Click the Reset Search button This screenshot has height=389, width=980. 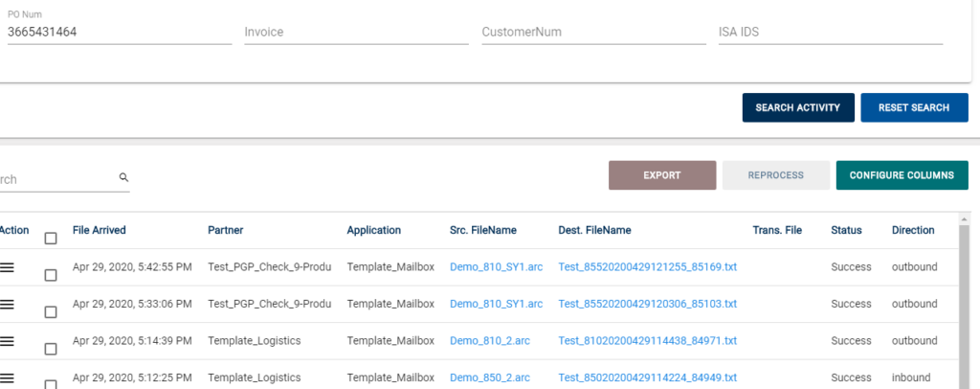point(914,107)
